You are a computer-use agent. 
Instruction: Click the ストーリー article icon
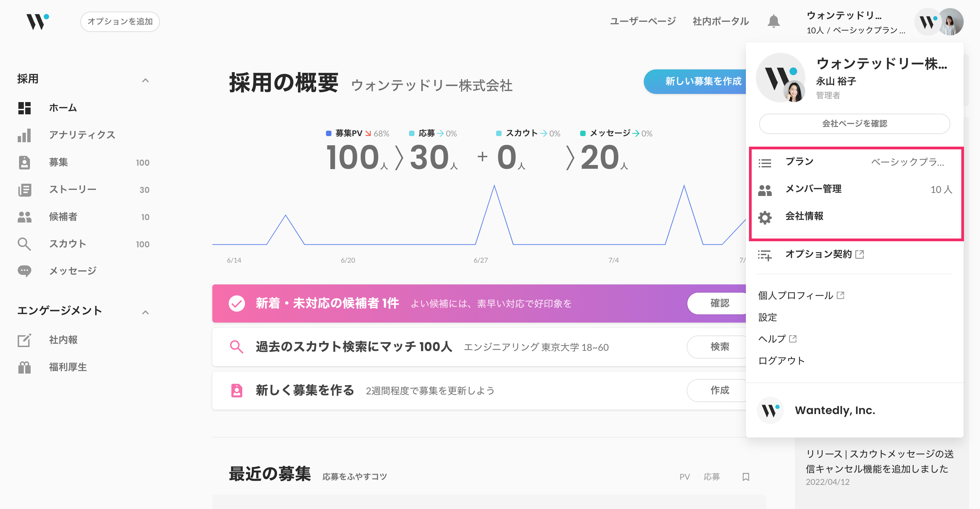coord(24,190)
